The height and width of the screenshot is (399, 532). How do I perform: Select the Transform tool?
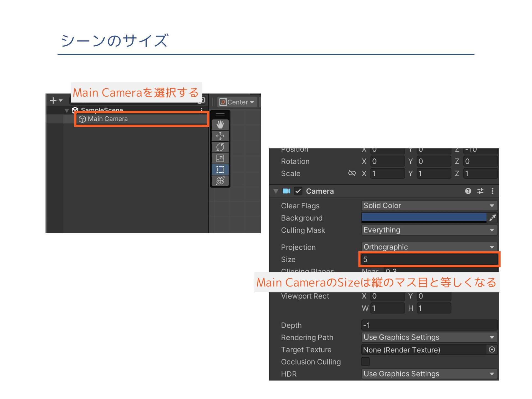tap(220, 181)
